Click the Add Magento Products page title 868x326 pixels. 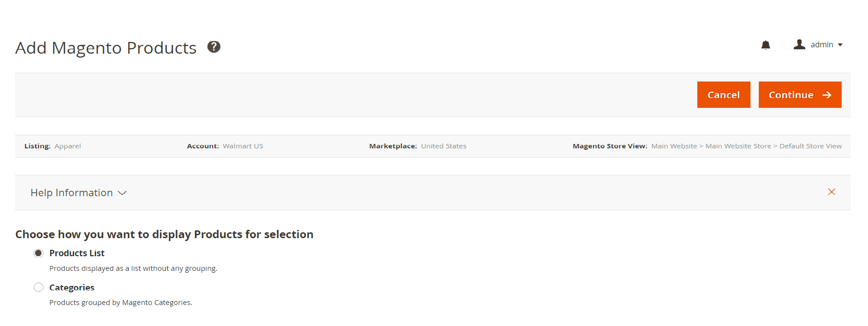click(x=106, y=48)
